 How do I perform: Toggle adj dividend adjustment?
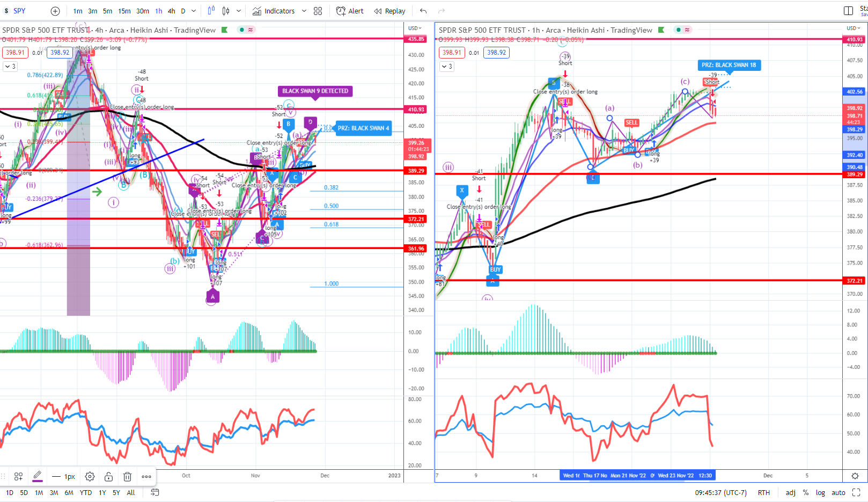pos(790,493)
